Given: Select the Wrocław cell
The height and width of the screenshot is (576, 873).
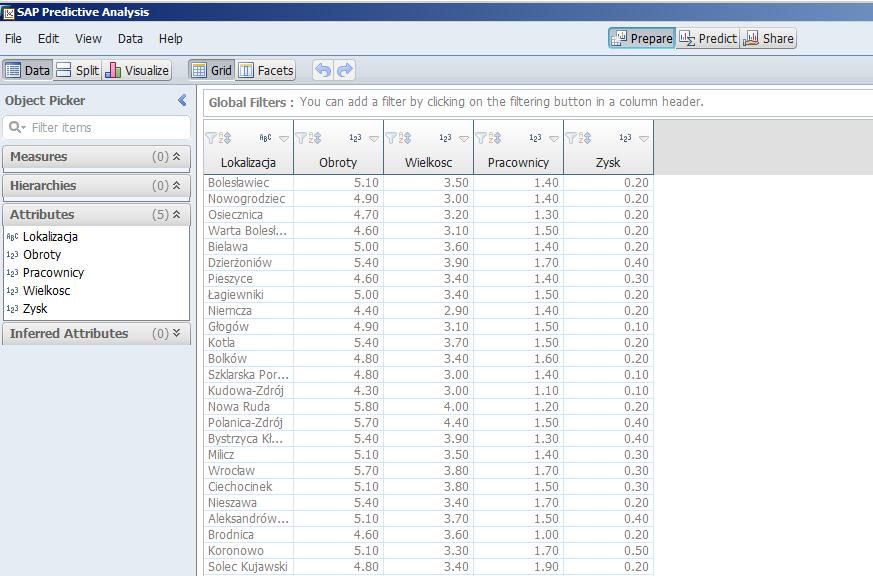Looking at the screenshot, I should click(x=248, y=471).
